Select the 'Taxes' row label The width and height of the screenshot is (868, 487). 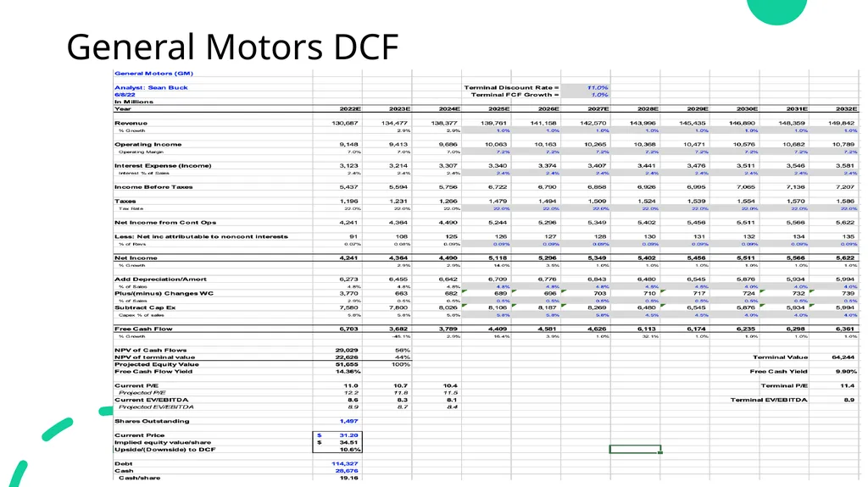coord(125,201)
